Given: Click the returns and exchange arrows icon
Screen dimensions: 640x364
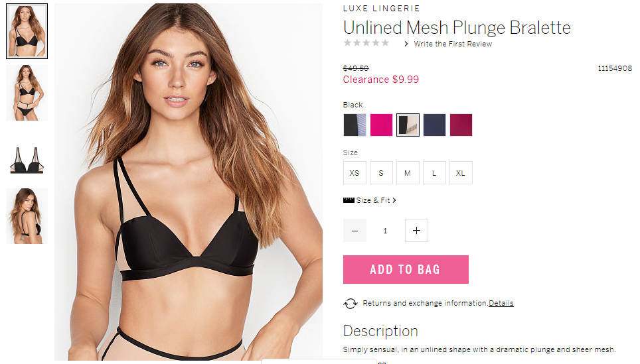Looking at the screenshot, I should [350, 303].
